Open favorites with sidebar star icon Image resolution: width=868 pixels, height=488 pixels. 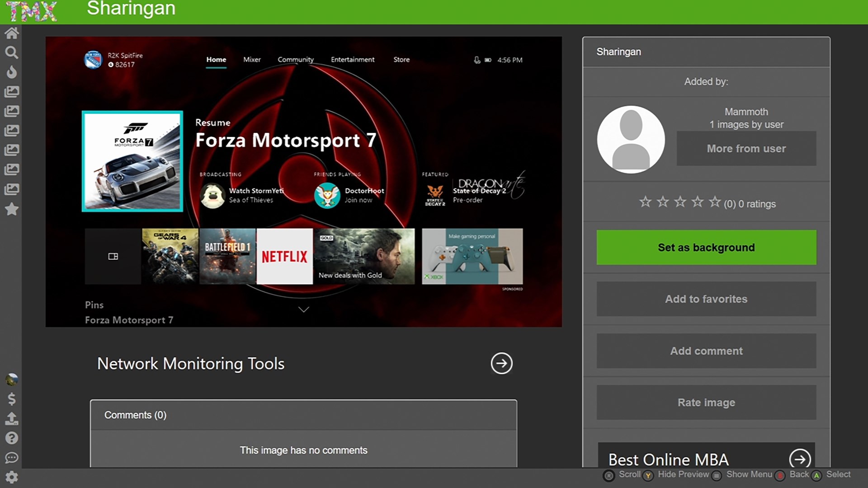pyautogui.click(x=11, y=209)
